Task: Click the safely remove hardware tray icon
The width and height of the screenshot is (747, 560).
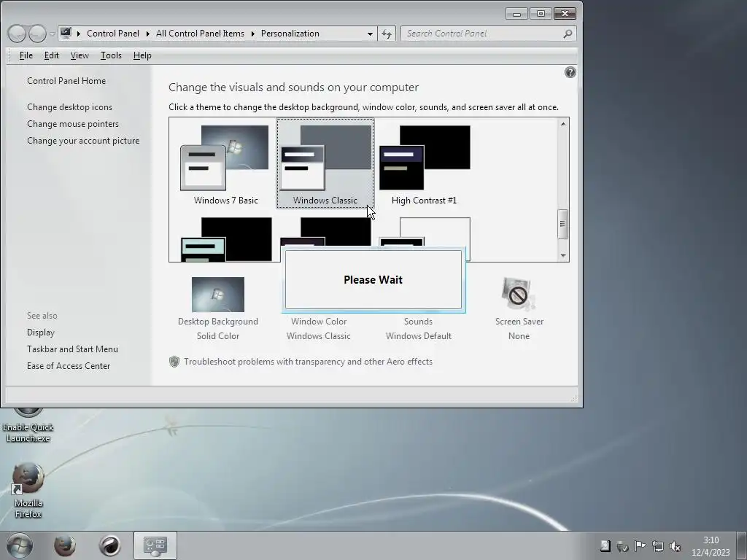Action: pos(622,546)
